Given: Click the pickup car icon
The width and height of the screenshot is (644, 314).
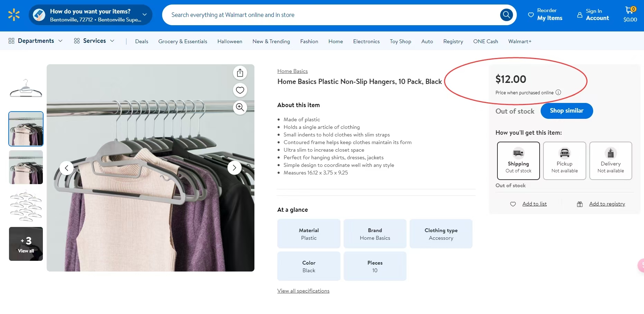Looking at the screenshot, I should (x=564, y=153).
